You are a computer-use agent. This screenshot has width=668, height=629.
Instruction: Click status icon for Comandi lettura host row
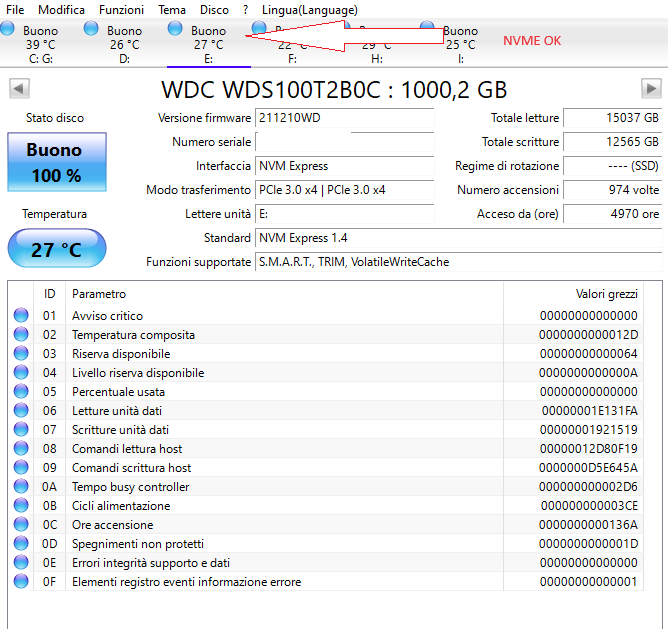point(21,448)
